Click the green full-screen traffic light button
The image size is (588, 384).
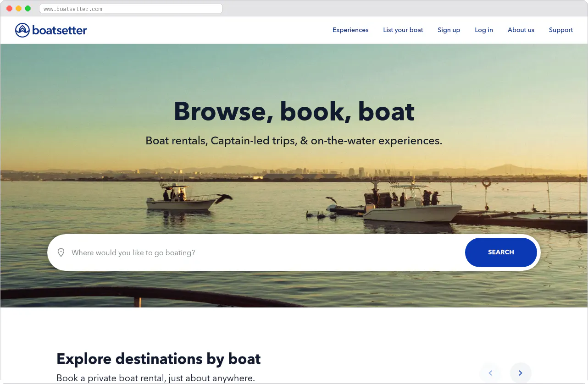pyautogui.click(x=28, y=8)
